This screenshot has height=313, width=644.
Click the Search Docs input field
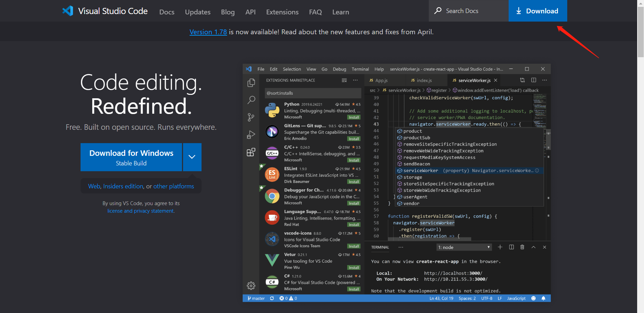coord(469,11)
